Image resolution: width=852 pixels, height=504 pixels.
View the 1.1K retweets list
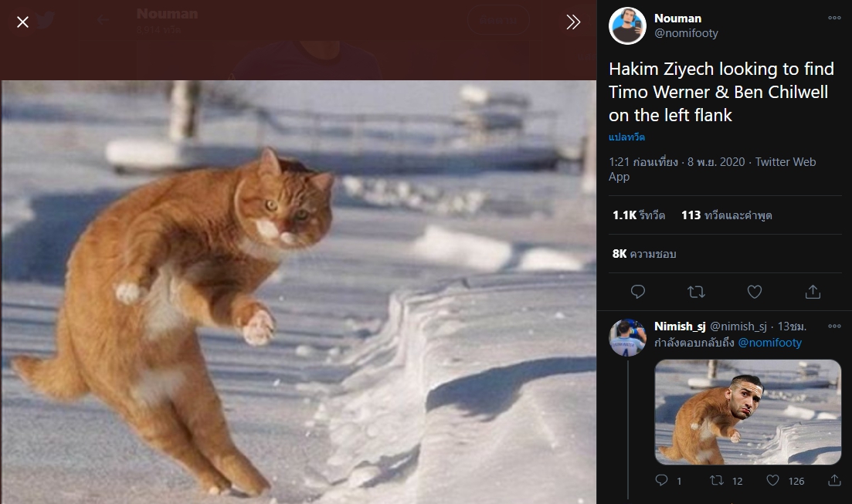(x=639, y=215)
